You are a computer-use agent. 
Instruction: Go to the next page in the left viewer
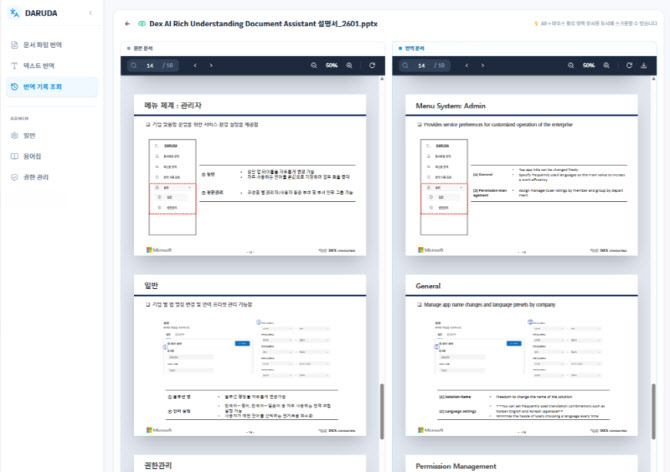click(x=211, y=66)
